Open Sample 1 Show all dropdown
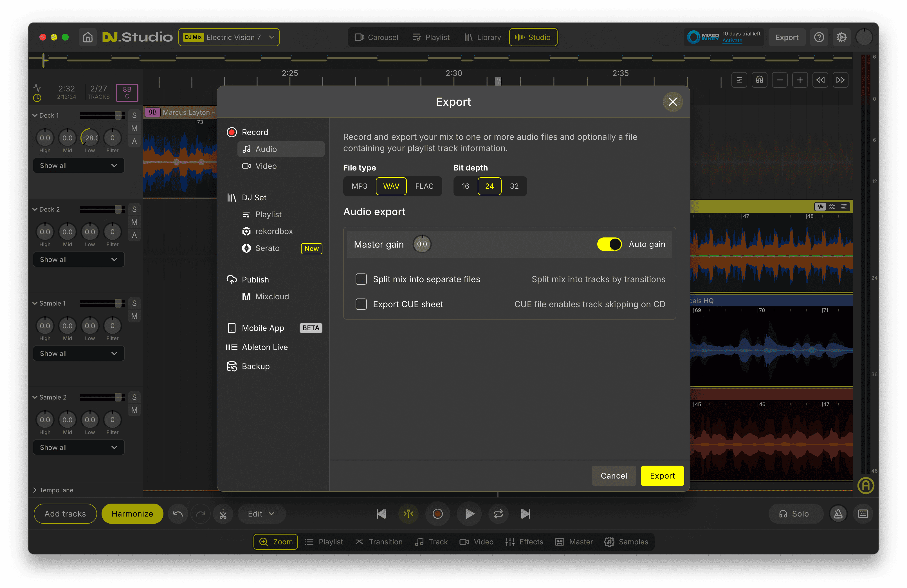The height and width of the screenshot is (588, 907). [x=78, y=353]
